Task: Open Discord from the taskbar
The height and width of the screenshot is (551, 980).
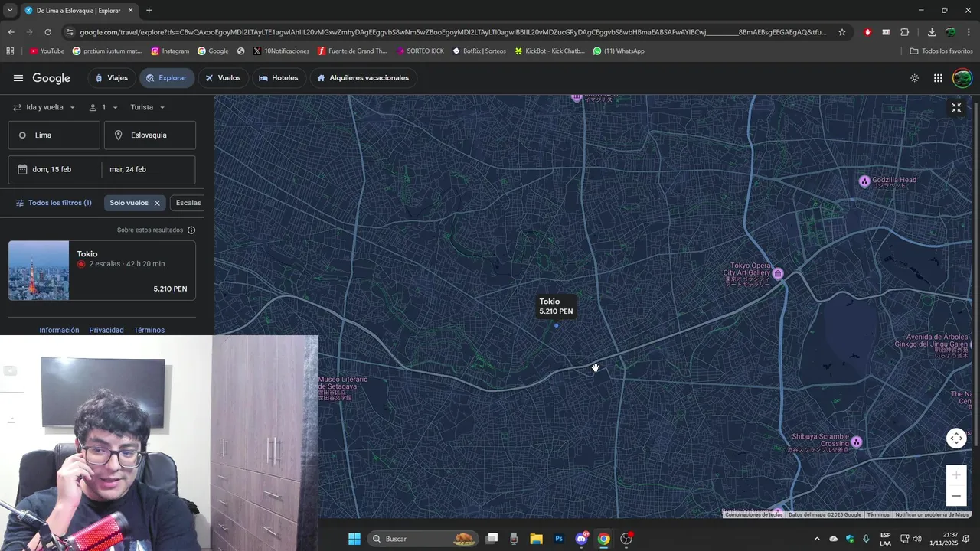Action: tap(581, 539)
